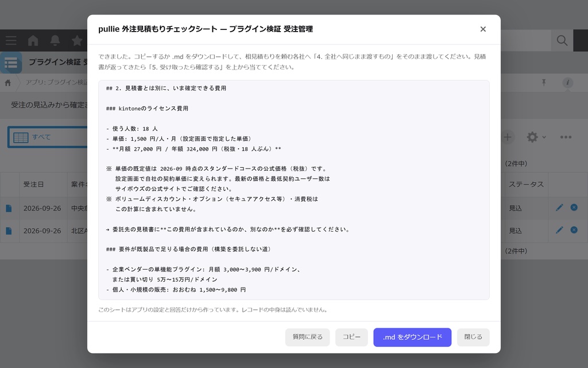The width and height of the screenshot is (588, 368).
Task: Click the 企業ベンダーの単機能プラグイン line
Action: point(204,270)
